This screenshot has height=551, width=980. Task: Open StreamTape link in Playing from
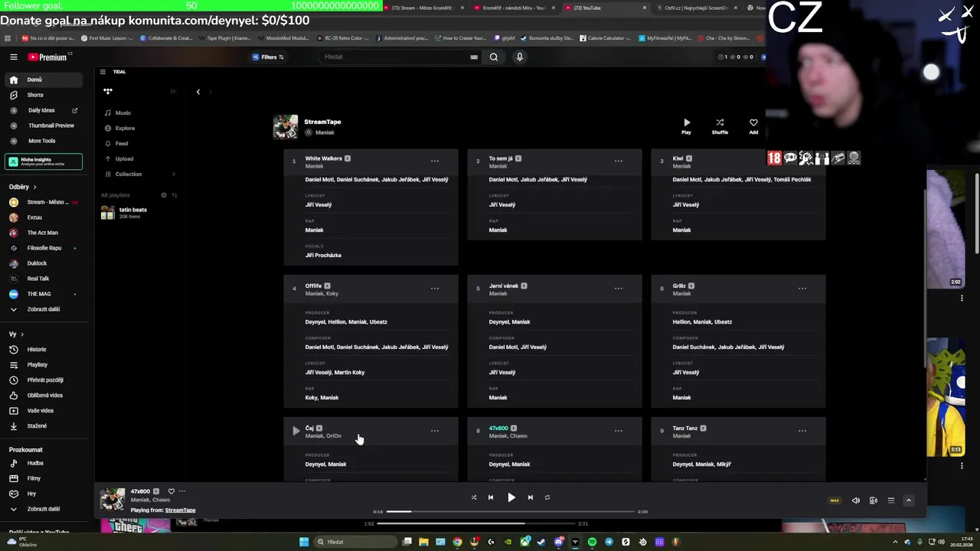coord(180,510)
